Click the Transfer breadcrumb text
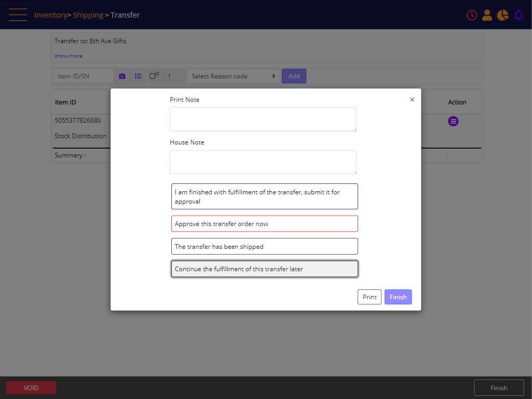 [x=125, y=15]
